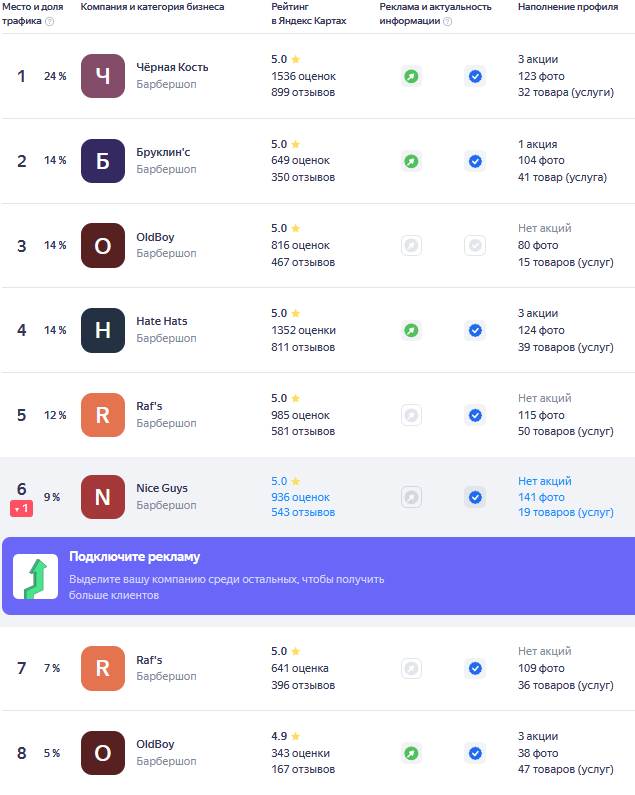Click the help icon next to 'трафика' header
The height and width of the screenshot is (795, 635).
click(x=49, y=21)
